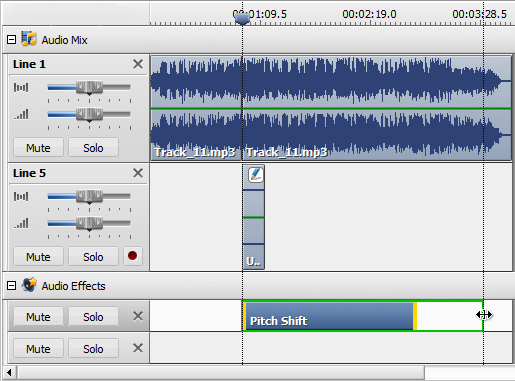The height and width of the screenshot is (381, 515).
Task: Select the first Track_11.mp3 clip
Action: pos(196,108)
